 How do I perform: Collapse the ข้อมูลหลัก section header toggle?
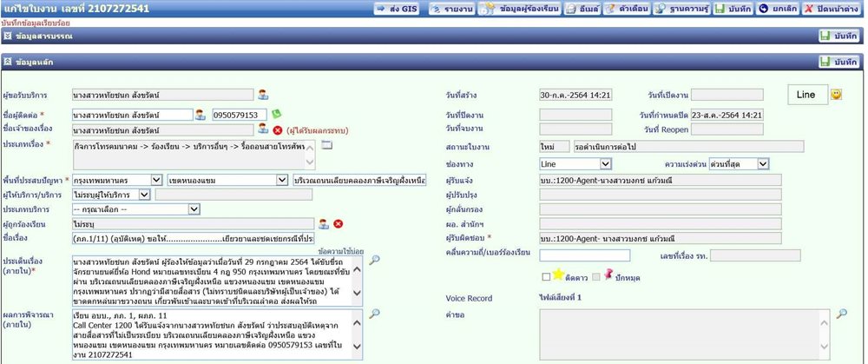(x=7, y=62)
